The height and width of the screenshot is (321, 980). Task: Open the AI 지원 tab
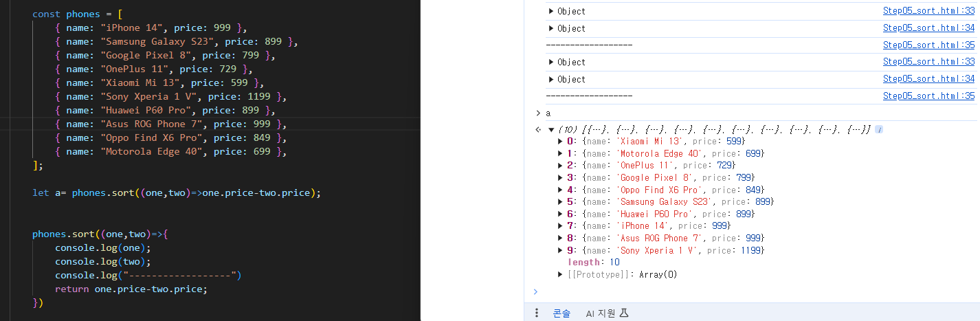601,313
